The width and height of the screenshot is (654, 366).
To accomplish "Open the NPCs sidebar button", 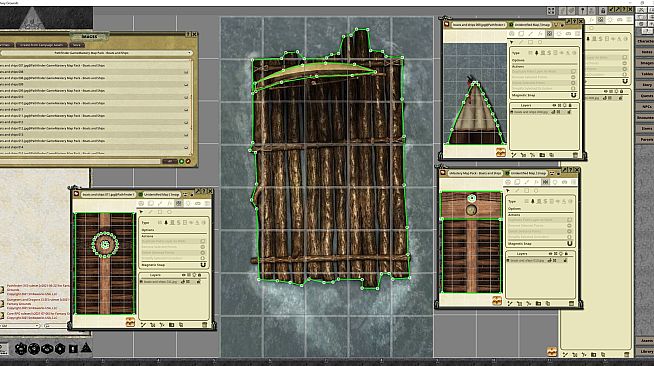I will [x=646, y=106].
